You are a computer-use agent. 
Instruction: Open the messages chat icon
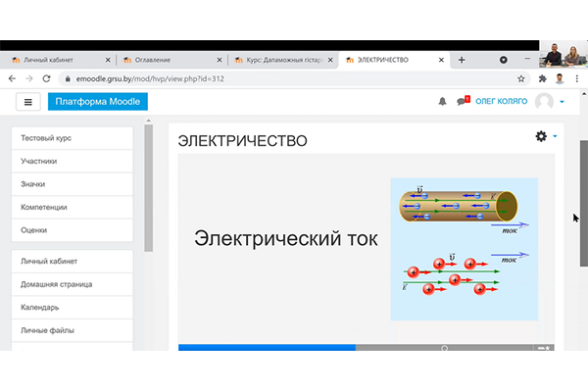click(x=462, y=102)
